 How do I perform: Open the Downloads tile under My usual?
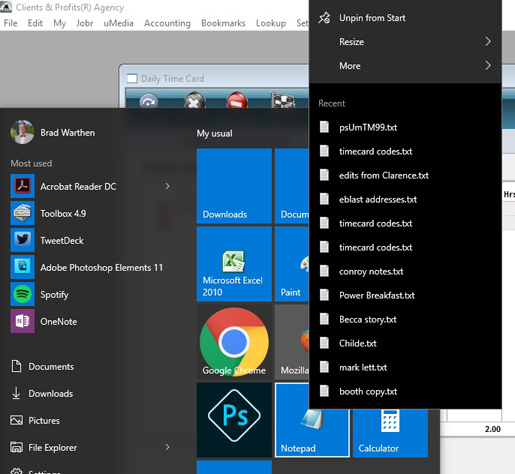[x=234, y=186]
